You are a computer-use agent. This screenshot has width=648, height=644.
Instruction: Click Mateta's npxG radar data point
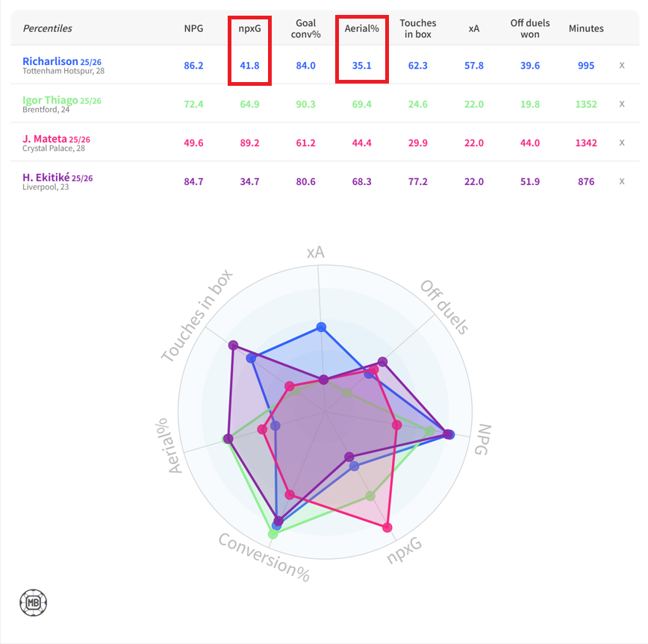pyautogui.click(x=387, y=528)
